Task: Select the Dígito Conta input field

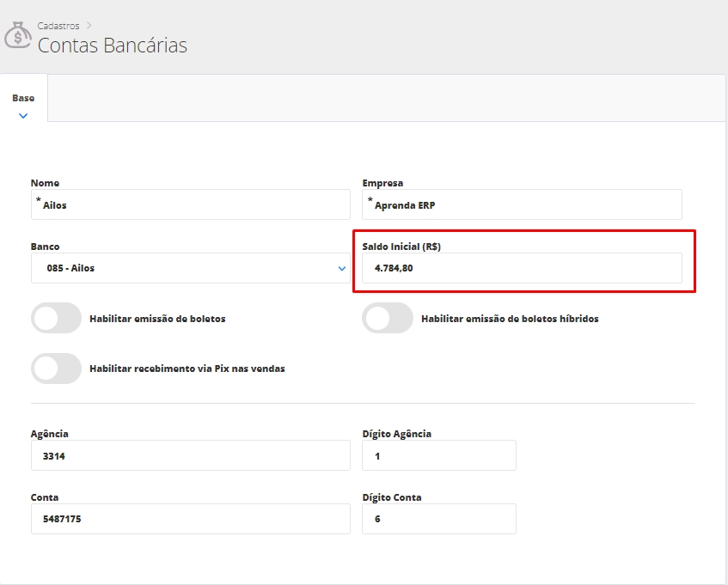Action: coord(438,519)
